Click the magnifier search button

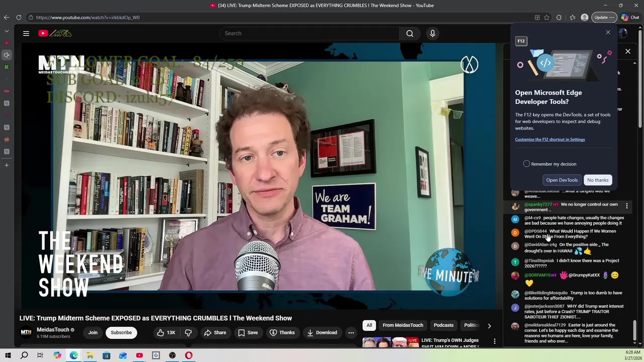pyautogui.click(x=410, y=33)
